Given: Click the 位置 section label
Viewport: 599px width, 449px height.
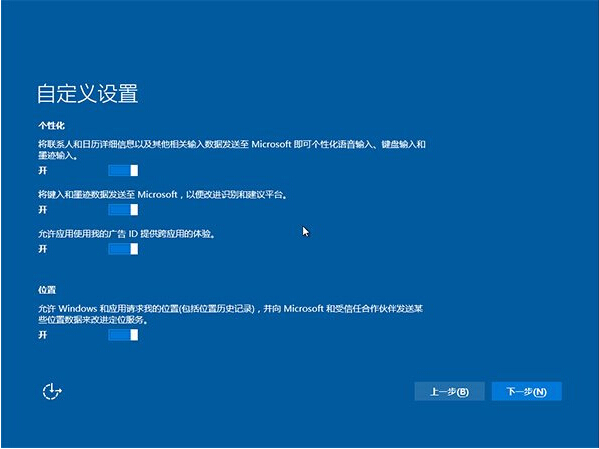Looking at the screenshot, I should 47,290.
